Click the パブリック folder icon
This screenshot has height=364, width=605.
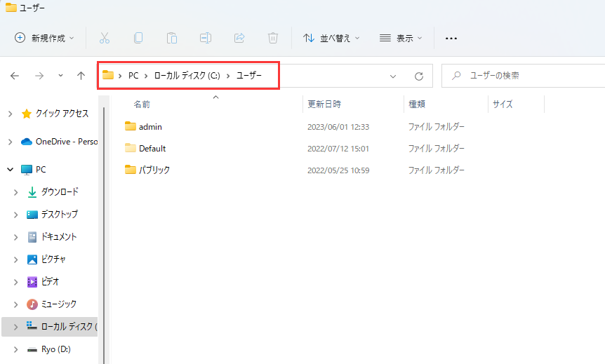point(131,169)
